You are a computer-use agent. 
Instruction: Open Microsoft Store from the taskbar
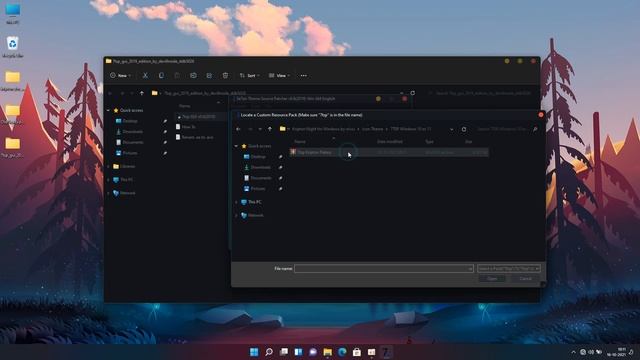pyautogui.click(x=357, y=352)
